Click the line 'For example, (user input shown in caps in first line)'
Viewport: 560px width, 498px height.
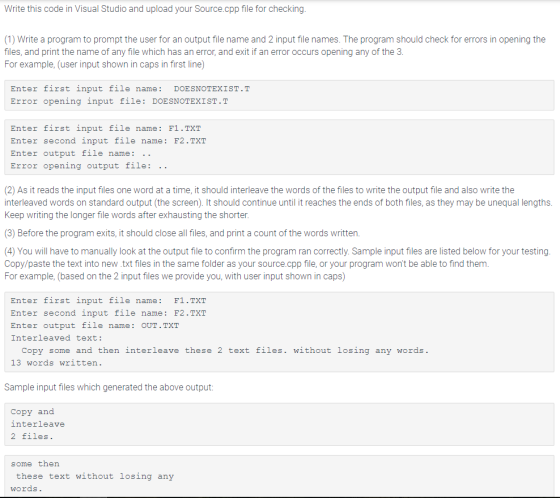click(x=104, y=64)
